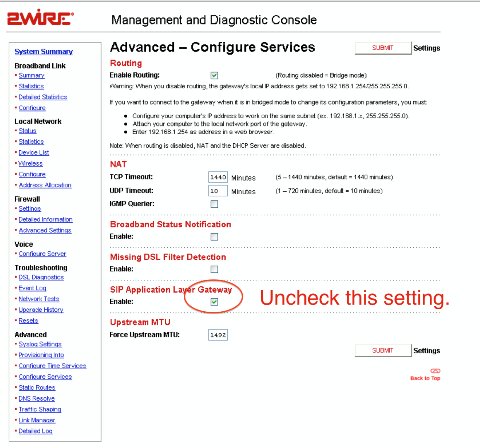
Task: Enable Broadband Status Notification checkbox
Action: point(214,237)
